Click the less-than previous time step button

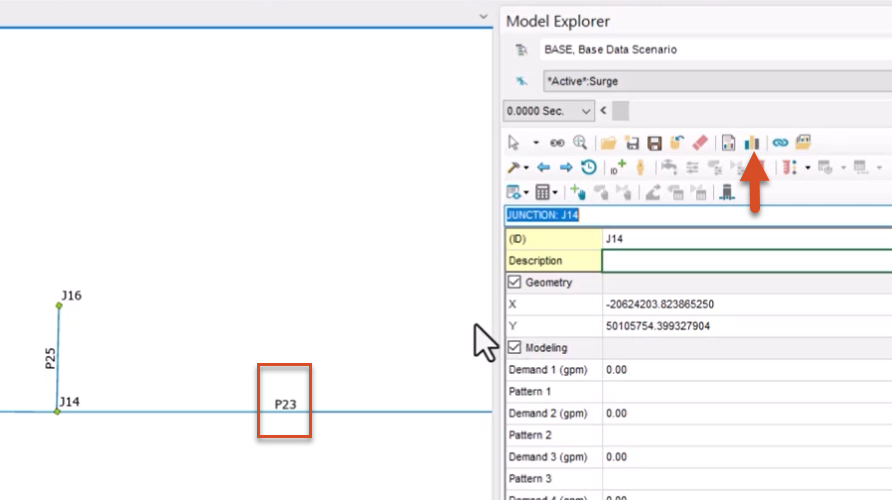(x=603, y=110)
